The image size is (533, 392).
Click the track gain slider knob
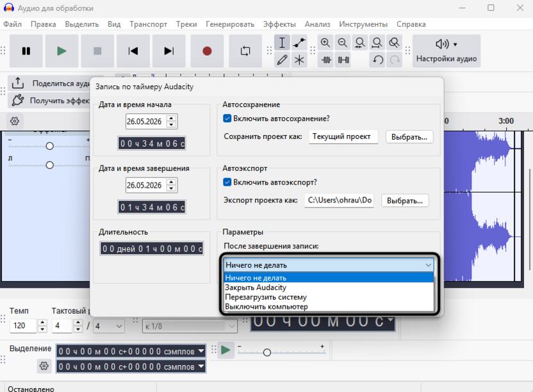[49, 146]
